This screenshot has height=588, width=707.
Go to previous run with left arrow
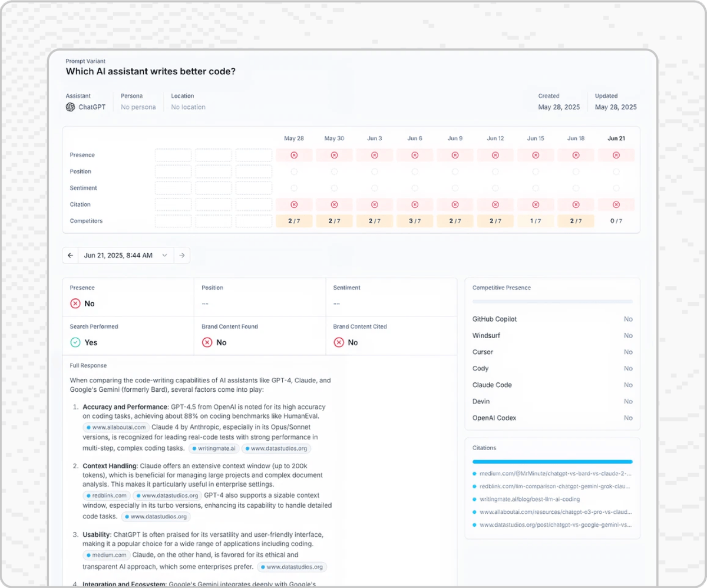tap(71, 255)
